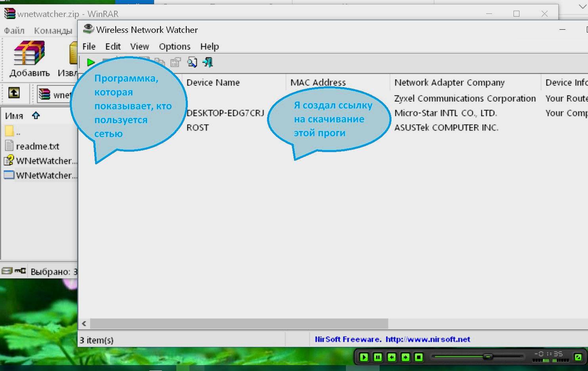Sort by Network Adapter Company column header

[465, 82]
